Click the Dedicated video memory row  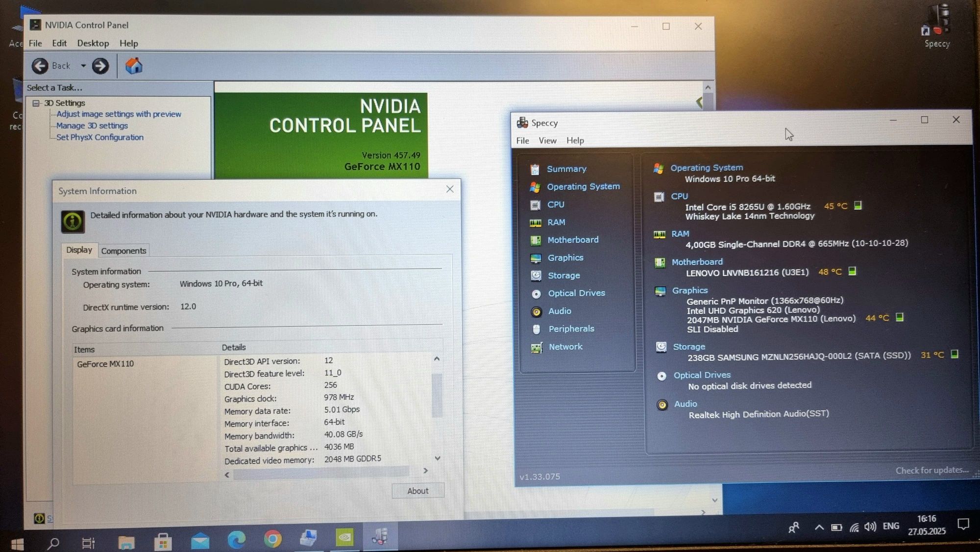303,460
